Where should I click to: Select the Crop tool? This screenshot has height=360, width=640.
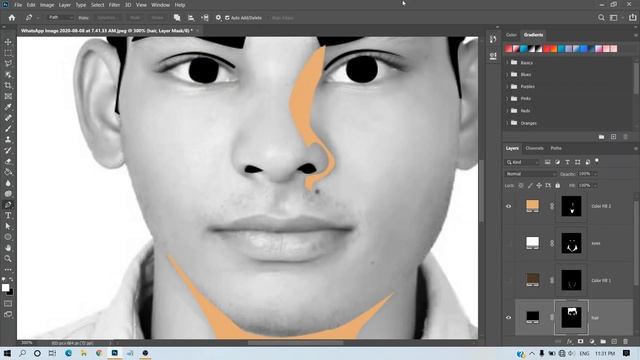click(x=8, y=85)
